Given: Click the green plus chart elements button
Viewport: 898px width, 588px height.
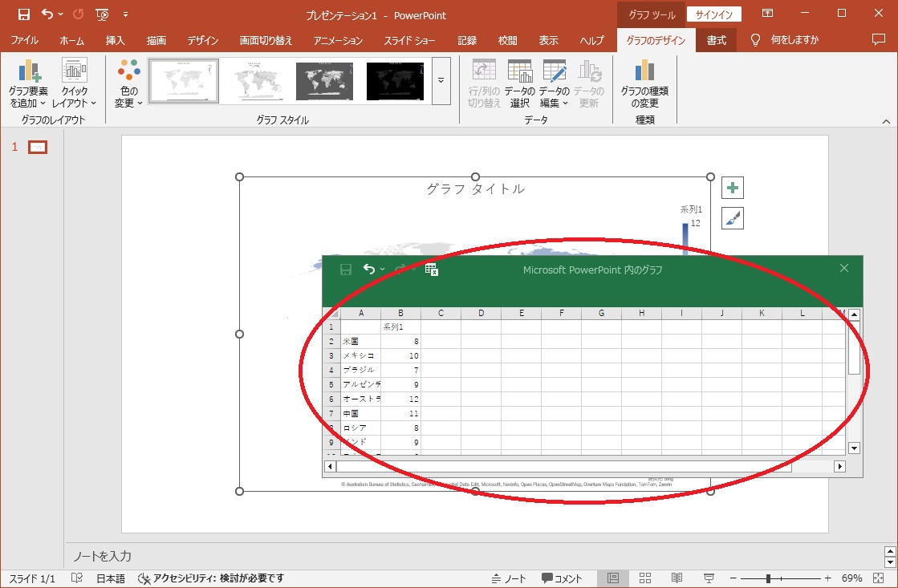Looking at the screenshot, I should tap(732, 188).
